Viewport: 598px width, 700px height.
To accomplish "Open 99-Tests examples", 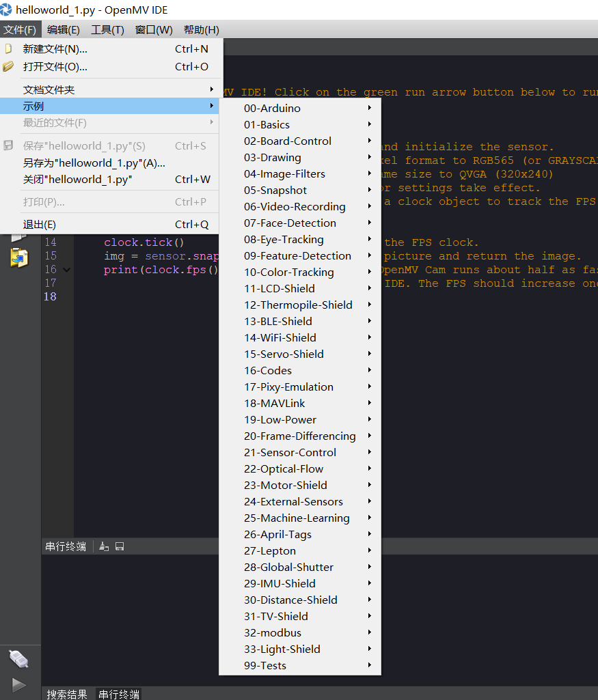I will pos(300,666).
